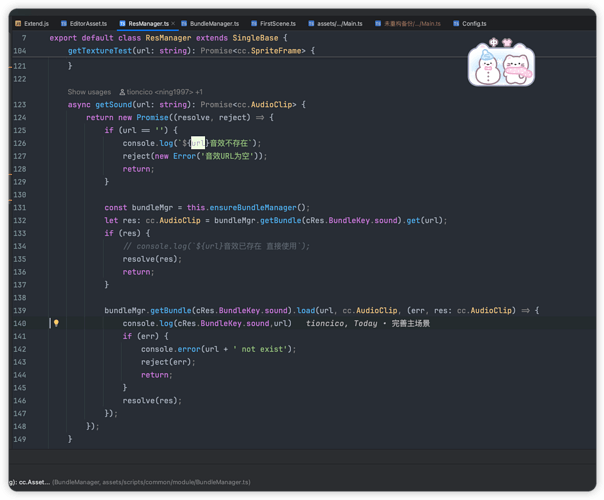Screen dimensions: 604x500
Task: Click the gutter at line number 139
Action: (x=20, y=310)
